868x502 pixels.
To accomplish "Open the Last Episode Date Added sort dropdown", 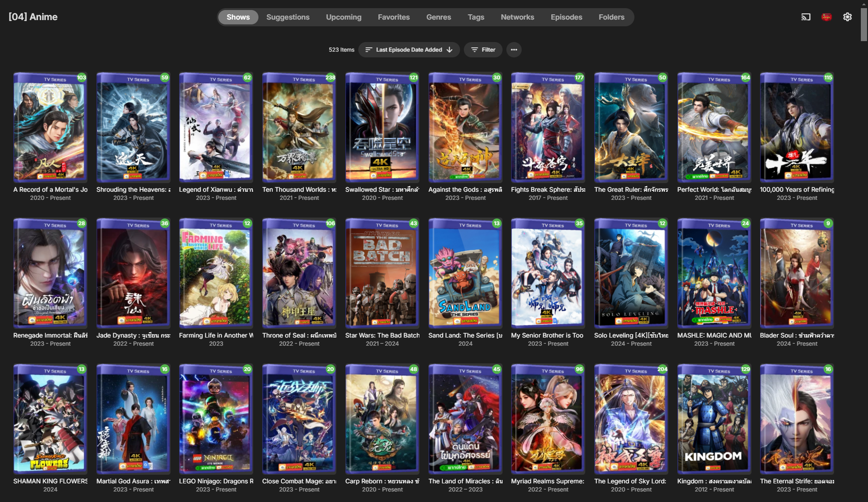I will point(409,50).
